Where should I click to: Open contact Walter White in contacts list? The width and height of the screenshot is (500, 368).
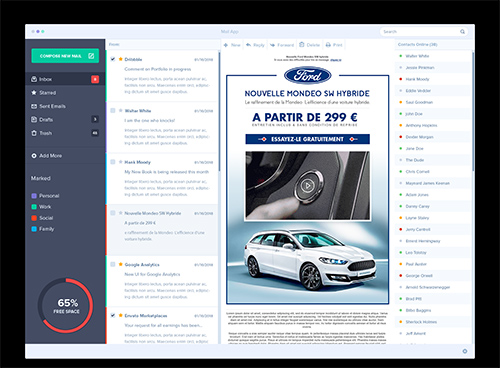pos(433,56)
